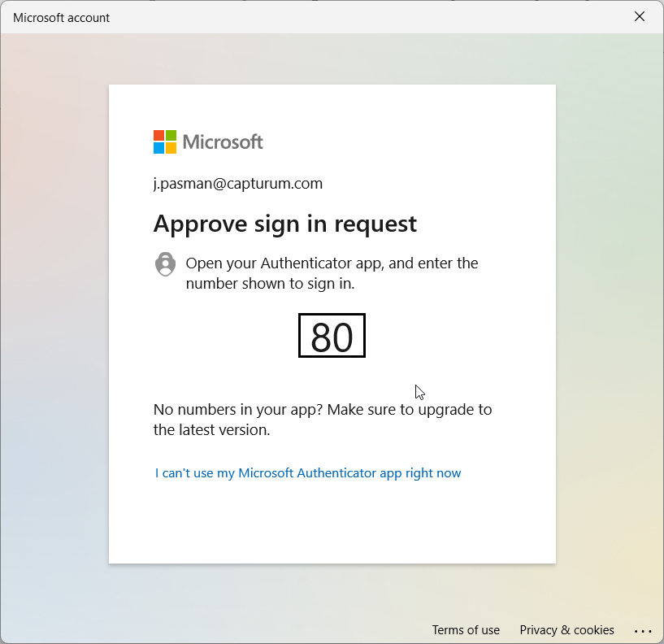Click the digit 8 in the sign-in number
This screenshot has width=664, height=644.
pyautogui.click(x=321, y=337)
